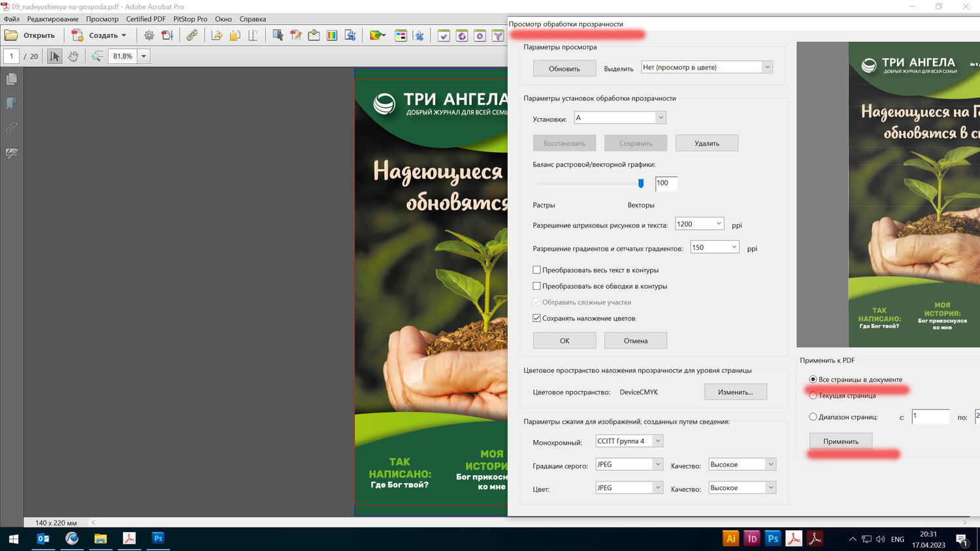Select 'Текущая страница' radio button
980x551 pixels.
[813, 396]
